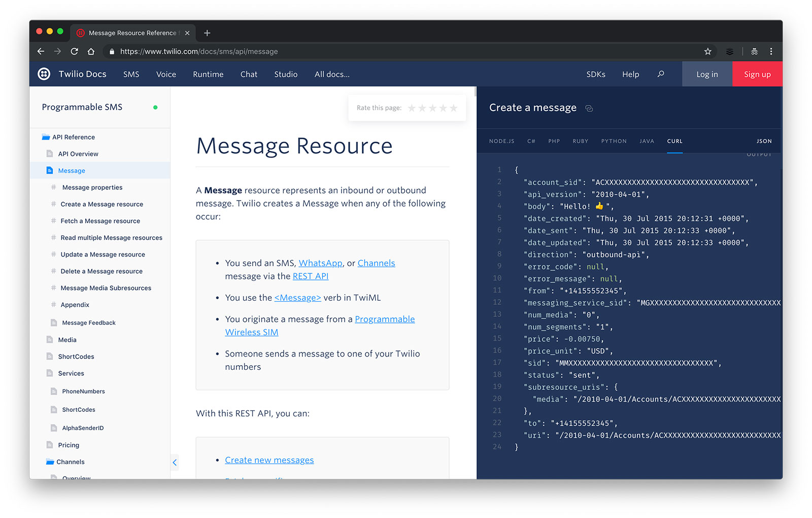This screenshot has height=518, width=812.
Task: Click the Log in button
Action: 707,74
